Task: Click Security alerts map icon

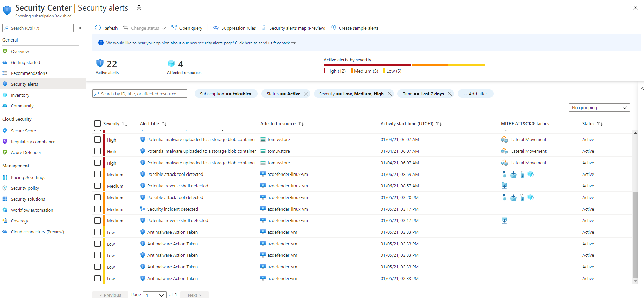Action: [x=264, y=28]
